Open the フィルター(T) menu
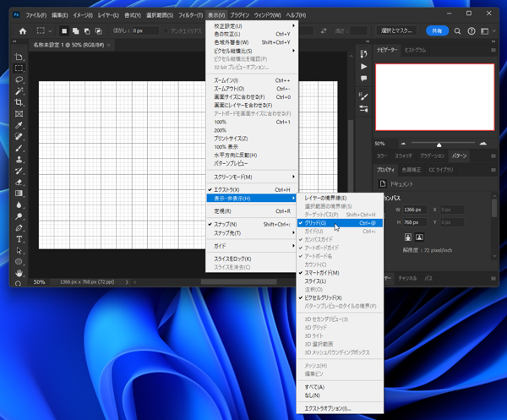 tap(190, 15)
